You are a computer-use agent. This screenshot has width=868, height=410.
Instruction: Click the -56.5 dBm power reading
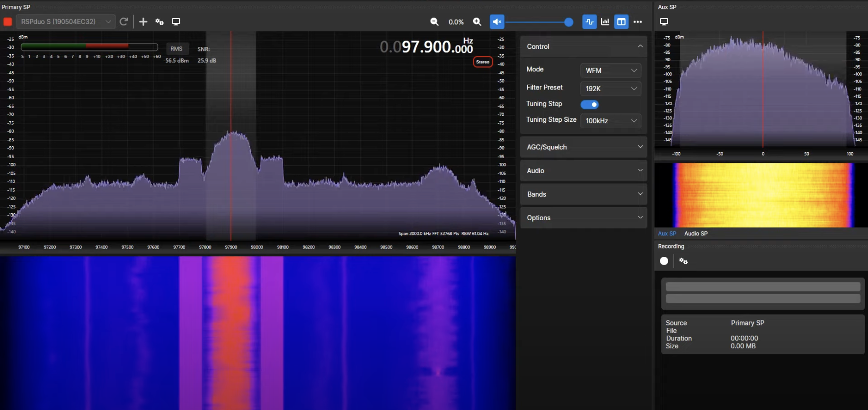[x=176, y=61]
